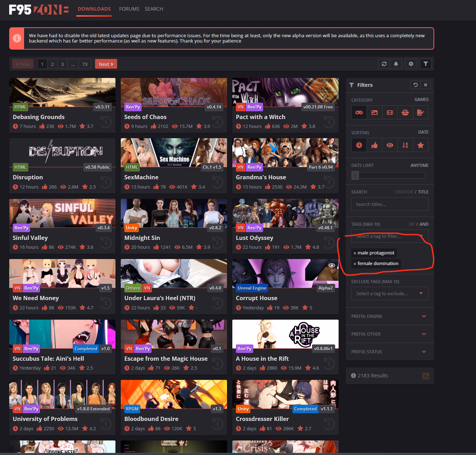
Task: Switch tag matching mode to OR
Action: pyautogui.click(x=411, y=224)
